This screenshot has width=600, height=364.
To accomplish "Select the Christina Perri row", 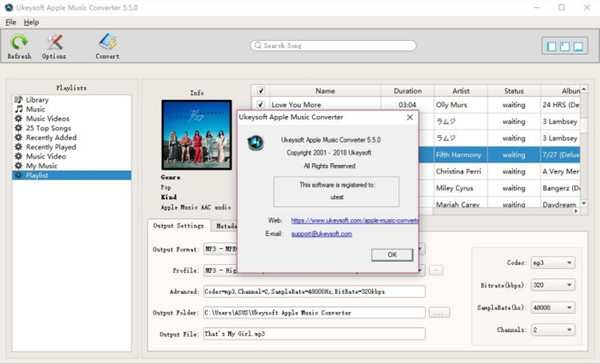I will click(499, 171).
